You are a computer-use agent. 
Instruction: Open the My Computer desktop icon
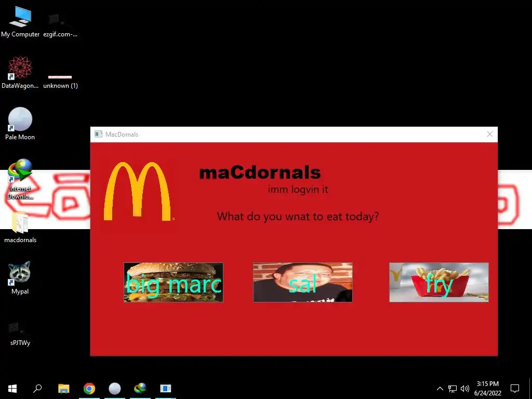(x=20, y=21)
